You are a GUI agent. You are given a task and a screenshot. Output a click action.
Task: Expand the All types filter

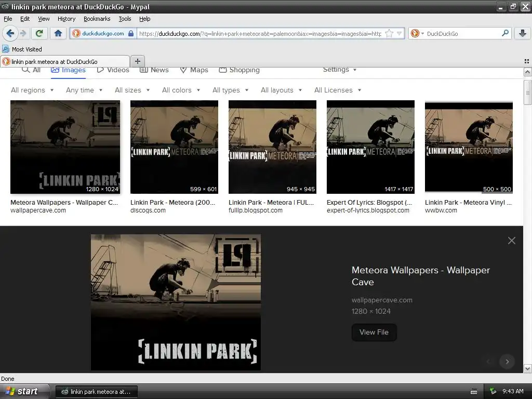pos(230,90)
